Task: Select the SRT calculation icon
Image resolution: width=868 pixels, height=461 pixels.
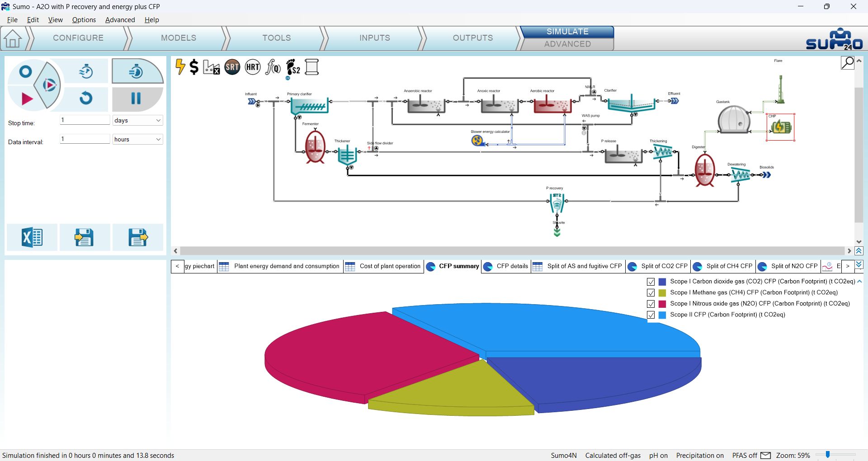Action: coord(232,67)
